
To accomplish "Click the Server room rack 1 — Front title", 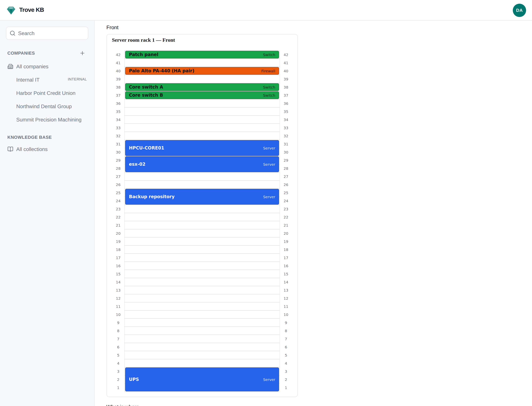I will click(x=144, y=40).
